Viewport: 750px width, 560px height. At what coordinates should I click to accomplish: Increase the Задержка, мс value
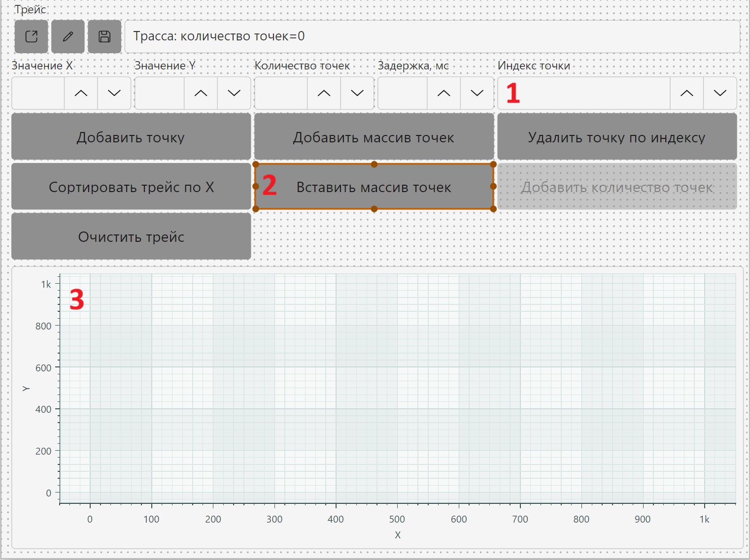point(444,93)
